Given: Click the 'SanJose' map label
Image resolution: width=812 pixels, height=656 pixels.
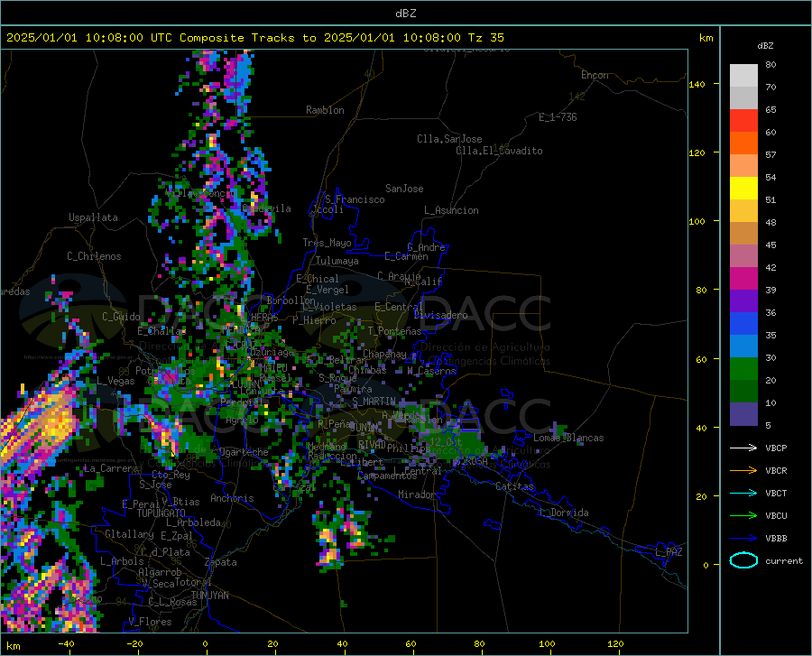Looking at the screenshot, I should pyautogui.click(x=404, y=189).
